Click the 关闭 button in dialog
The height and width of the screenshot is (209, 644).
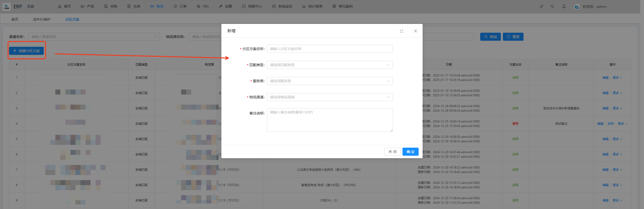tap(392, 152)
